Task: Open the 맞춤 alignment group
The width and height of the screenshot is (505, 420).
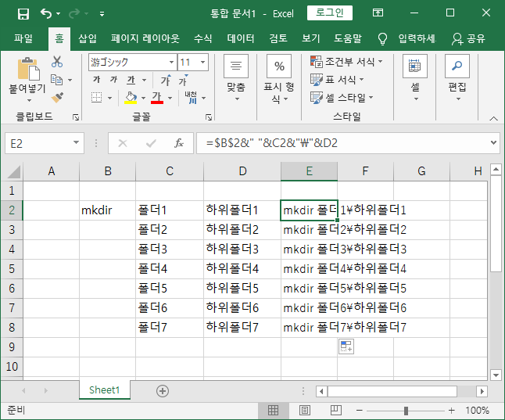Action: pyautogui.click(x=236, y=78)
